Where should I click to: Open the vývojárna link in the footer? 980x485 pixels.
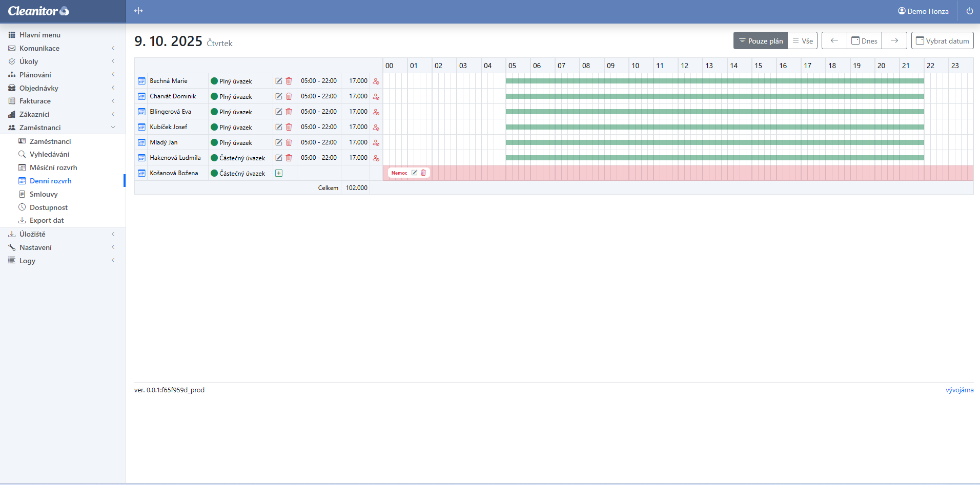pos(959,390)
